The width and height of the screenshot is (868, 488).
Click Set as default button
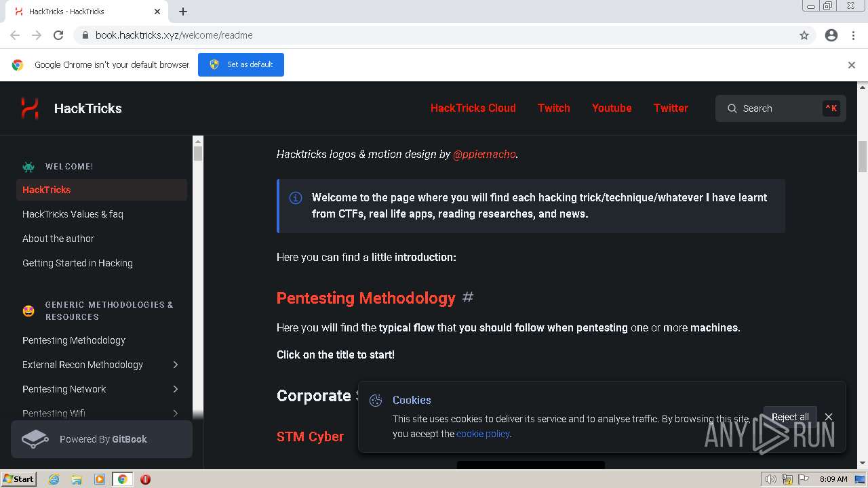click(241, 64)
